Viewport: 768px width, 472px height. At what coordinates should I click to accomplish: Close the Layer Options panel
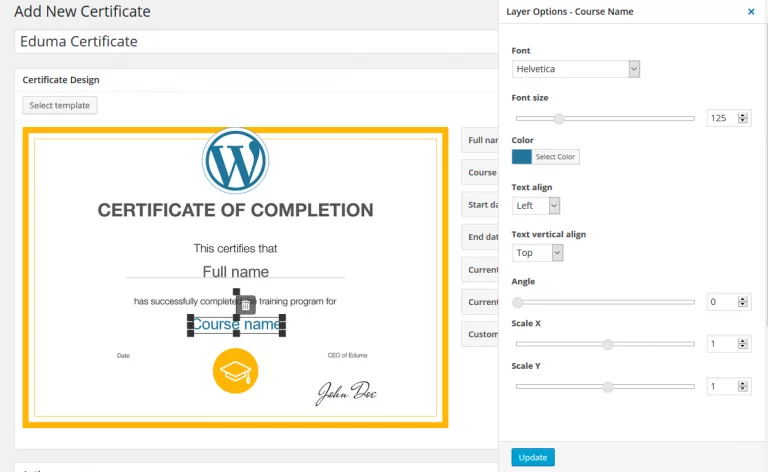751,12
